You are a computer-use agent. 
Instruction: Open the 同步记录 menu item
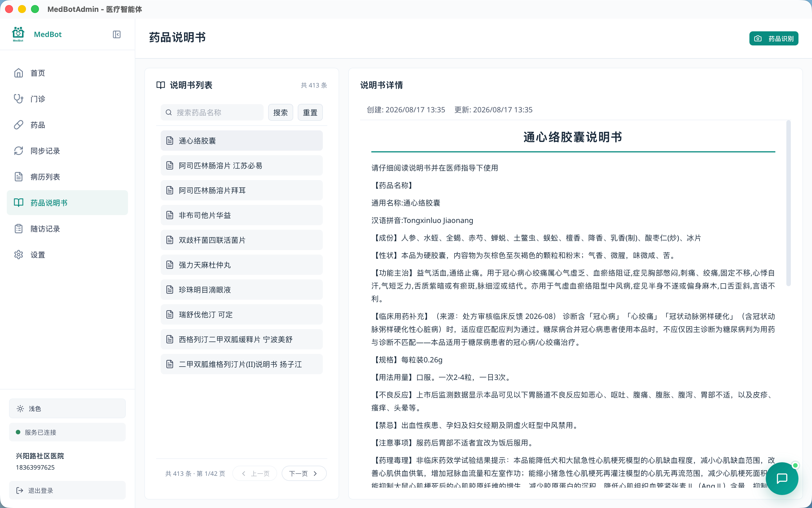[x=67, y=151]
